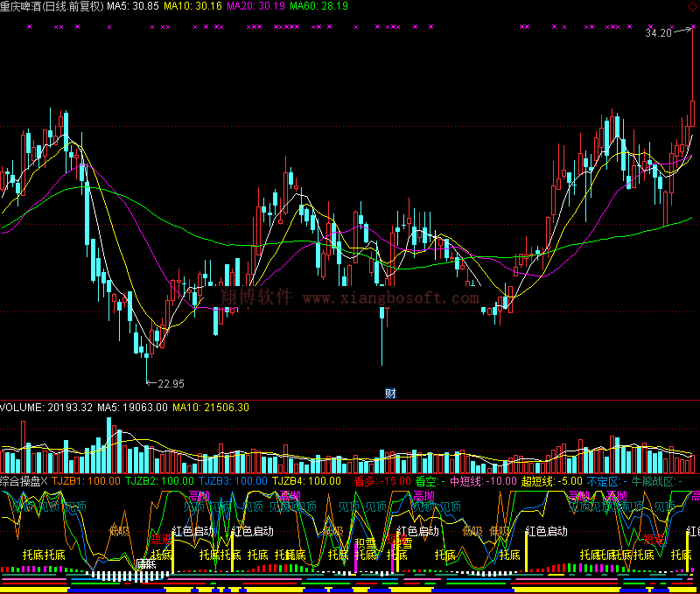This screenshot has height=594, width=700.
Task: Click the 看多:-15.00 value
Action: pos(382,481)
